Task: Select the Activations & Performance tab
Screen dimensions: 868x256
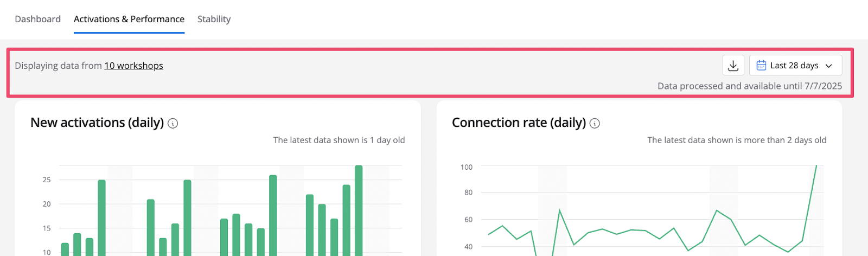Action: [129, 19]
